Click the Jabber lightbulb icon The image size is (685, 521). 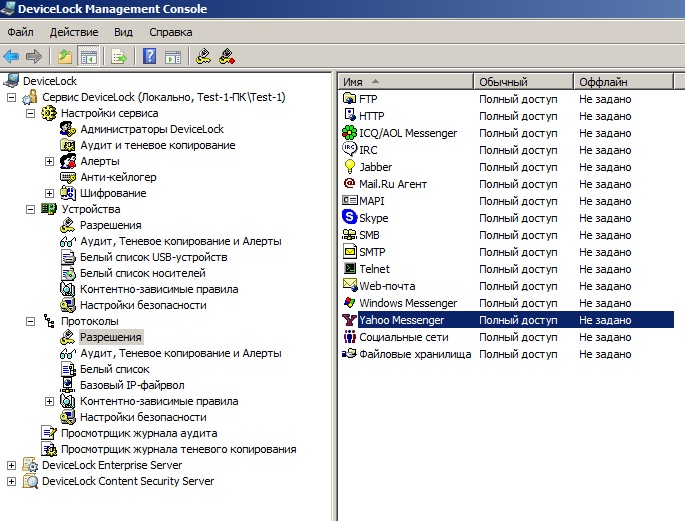coord(349,166)
